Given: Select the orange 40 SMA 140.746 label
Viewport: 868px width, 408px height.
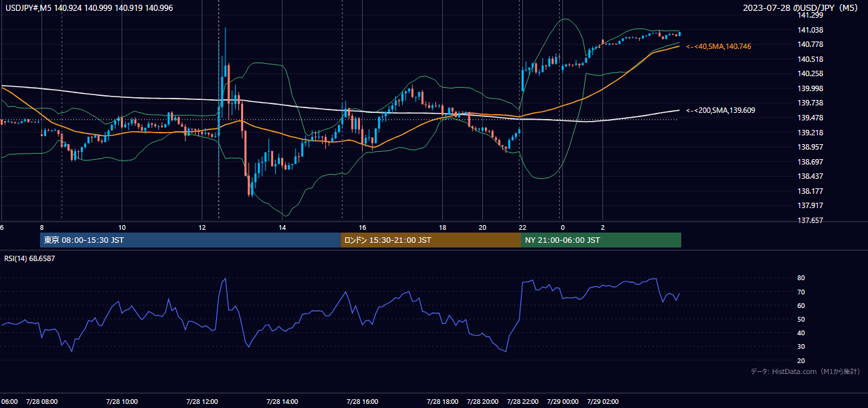Looking at the screenshot, I should click(719, 46).
